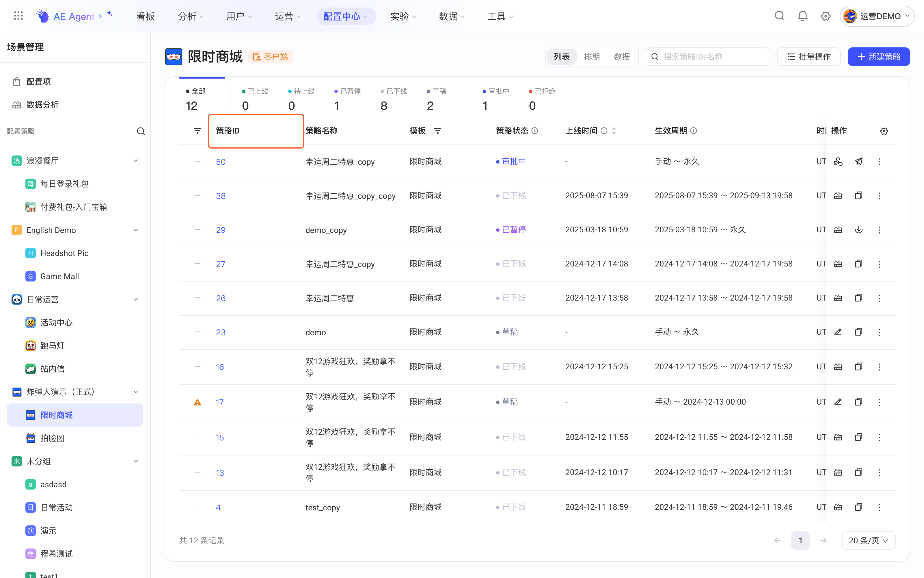Select 数据分析 in the sidebar
Screen dimensions: 924x578
tap(75, 105)
